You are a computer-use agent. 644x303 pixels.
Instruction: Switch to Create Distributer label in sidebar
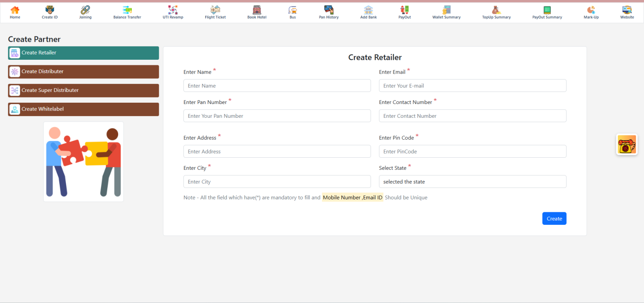pos(43,71)
